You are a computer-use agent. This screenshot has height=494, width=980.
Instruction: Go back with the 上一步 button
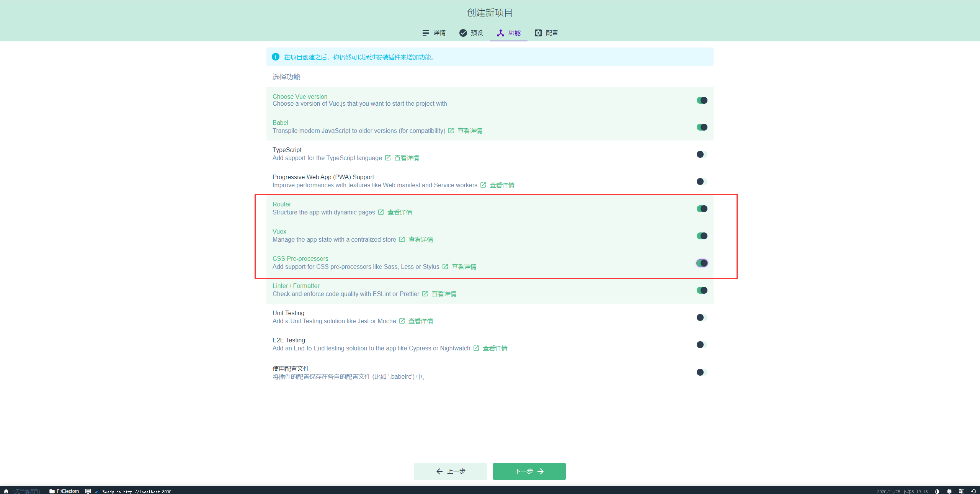(450, 471)
